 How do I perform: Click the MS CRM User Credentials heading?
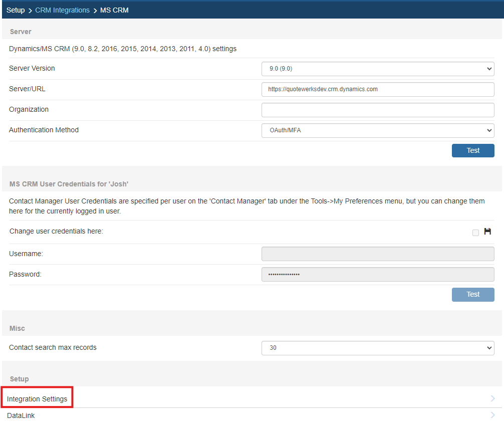(x=69, y=184)
